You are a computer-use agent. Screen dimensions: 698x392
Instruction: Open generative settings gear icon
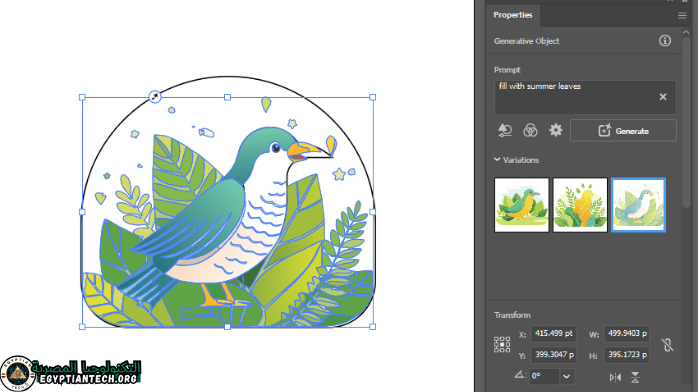[556, 130]
